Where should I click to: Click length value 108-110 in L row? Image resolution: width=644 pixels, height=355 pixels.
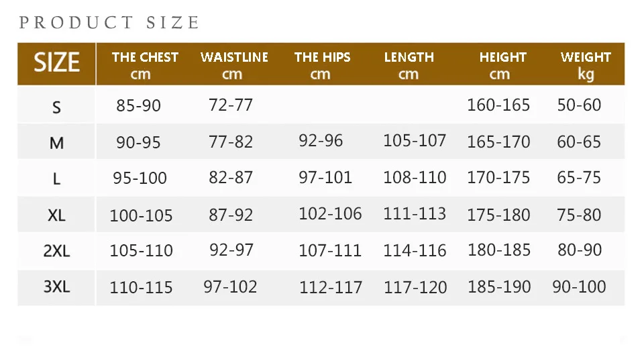pyautogui.click(x=415, y=178)
